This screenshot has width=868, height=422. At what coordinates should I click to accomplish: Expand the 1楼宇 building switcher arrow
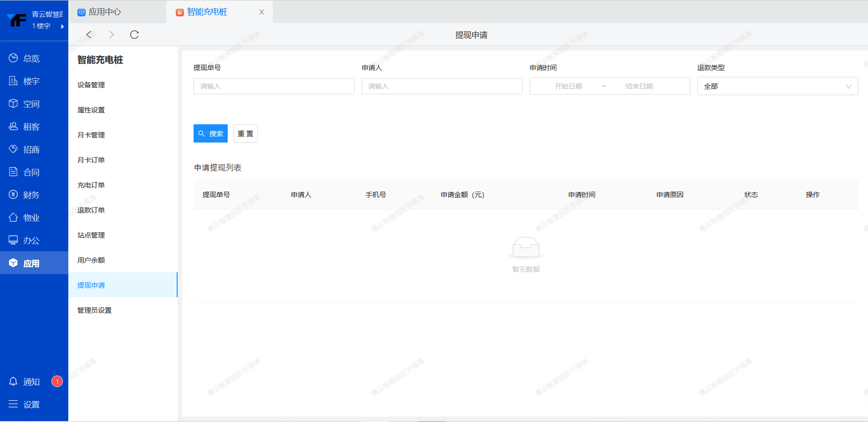point(62,26)
